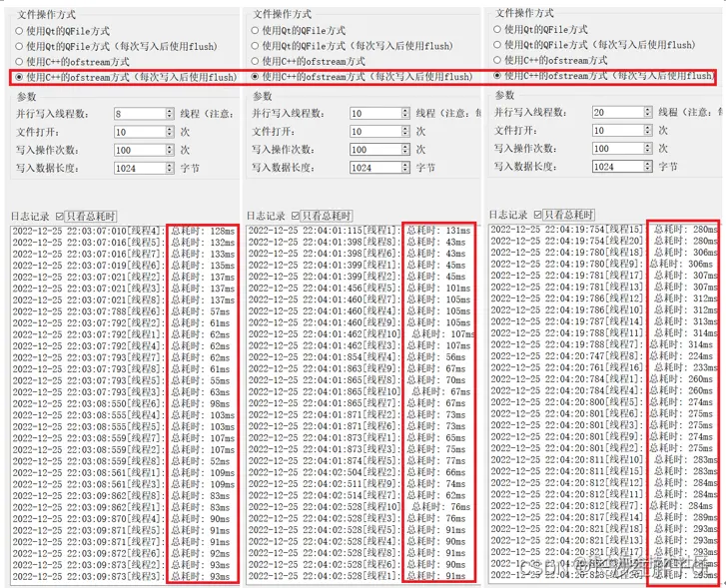Click 写入数据长度 field in the 20-thread panel
The width and height of the screenshot is (726, 588).
click(x=622, y=166)
